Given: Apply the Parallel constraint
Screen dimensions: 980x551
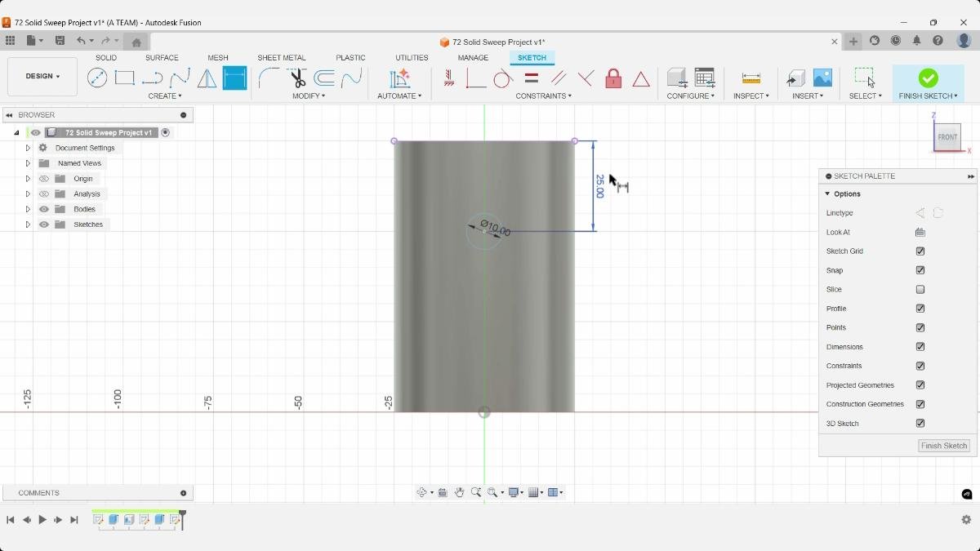Looking at the screenshot, I should (559, 78).
